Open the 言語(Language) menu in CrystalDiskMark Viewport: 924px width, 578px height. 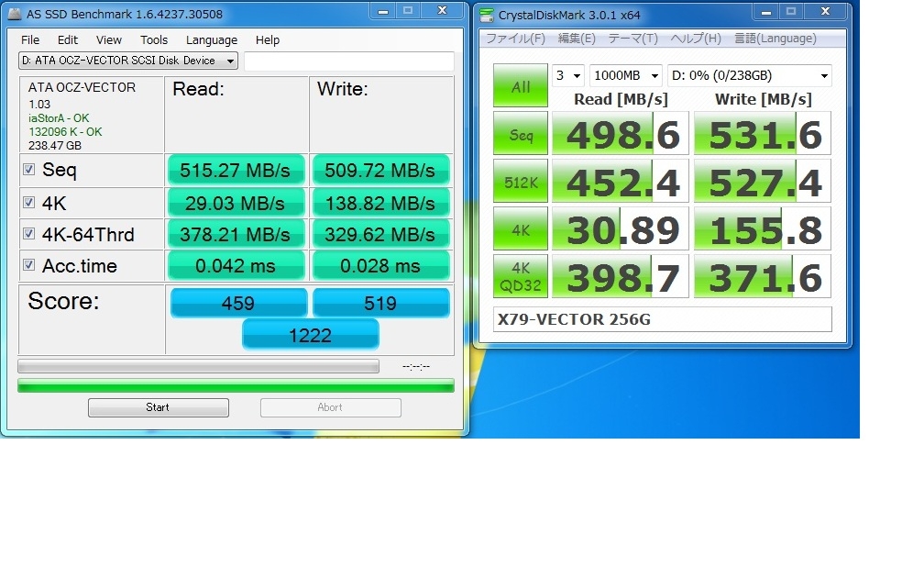tap(775, 39)
